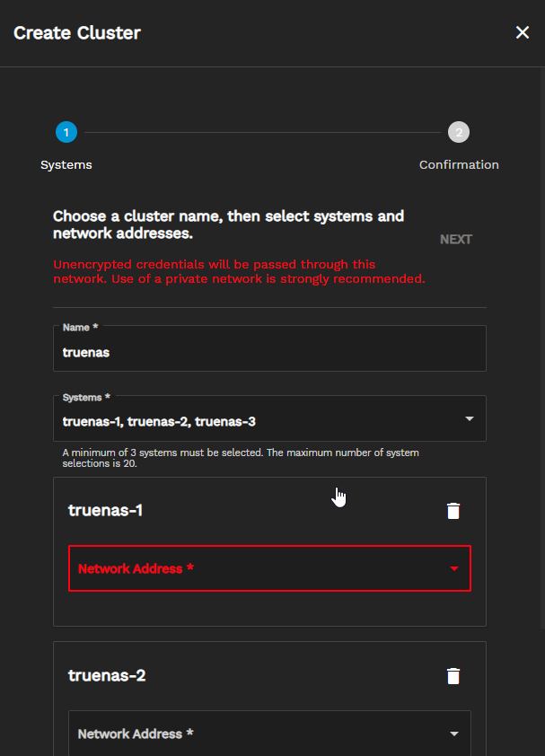The width and height of the screenshot is (545, 756).
Task: Click the arrow of the Systems dropdown
Action: tap(470, 418)
